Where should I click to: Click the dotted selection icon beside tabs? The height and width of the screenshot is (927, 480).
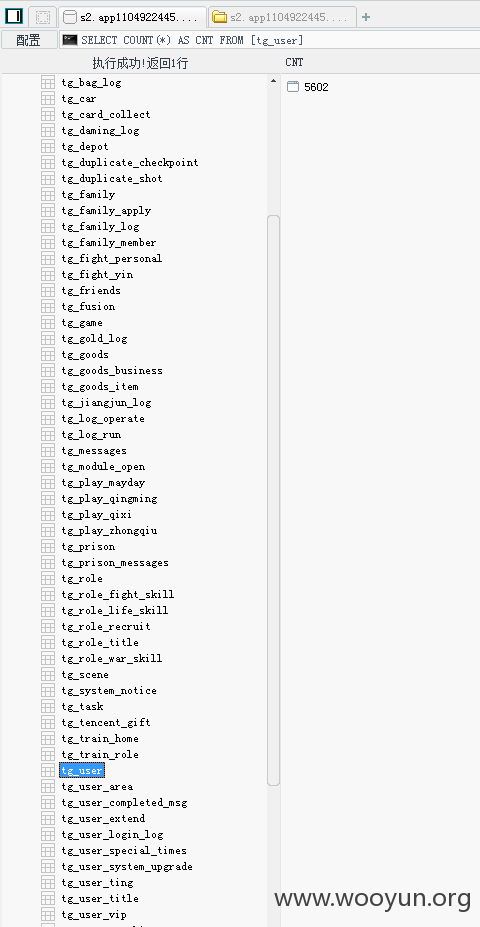coord(43,17)
